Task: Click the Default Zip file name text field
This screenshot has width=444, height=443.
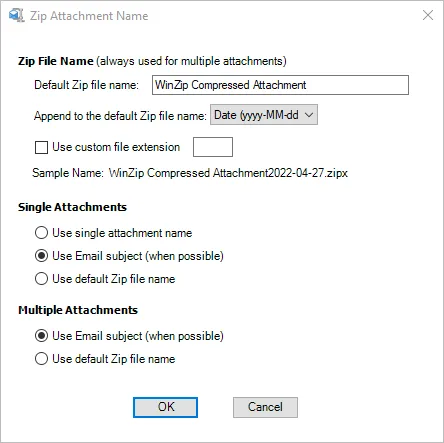Action: click(280, 85)
